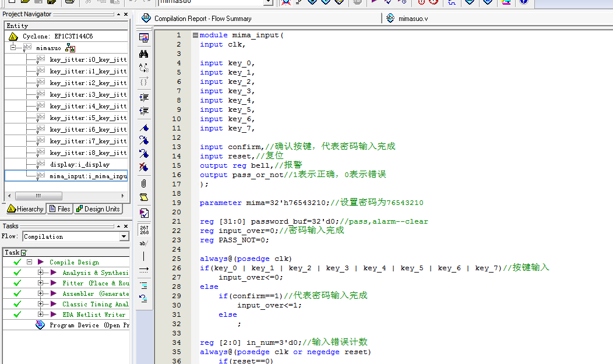Collapse the module mima_input code fold
The height and width of the screenshot is (364, 613).
(x=195, y=35)
